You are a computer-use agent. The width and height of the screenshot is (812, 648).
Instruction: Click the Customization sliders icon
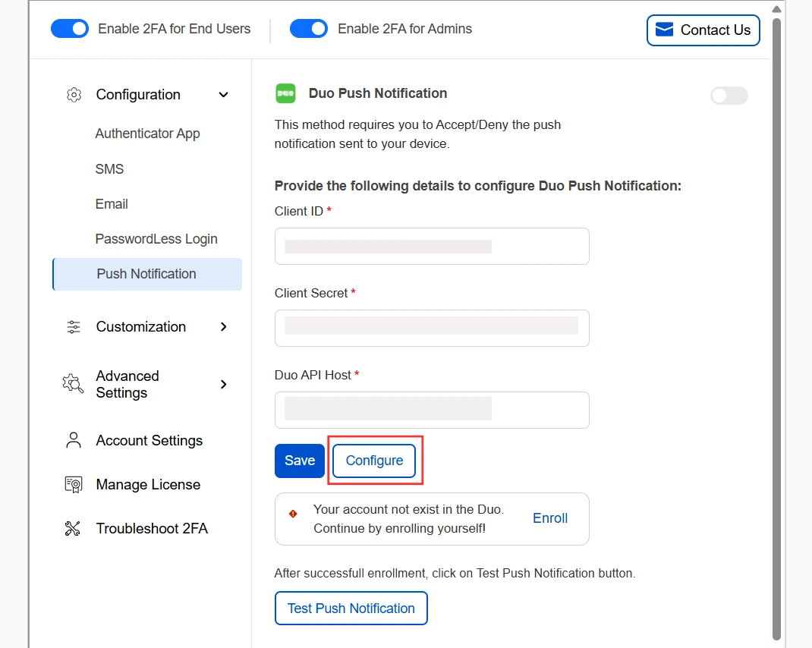click(74, 327)
